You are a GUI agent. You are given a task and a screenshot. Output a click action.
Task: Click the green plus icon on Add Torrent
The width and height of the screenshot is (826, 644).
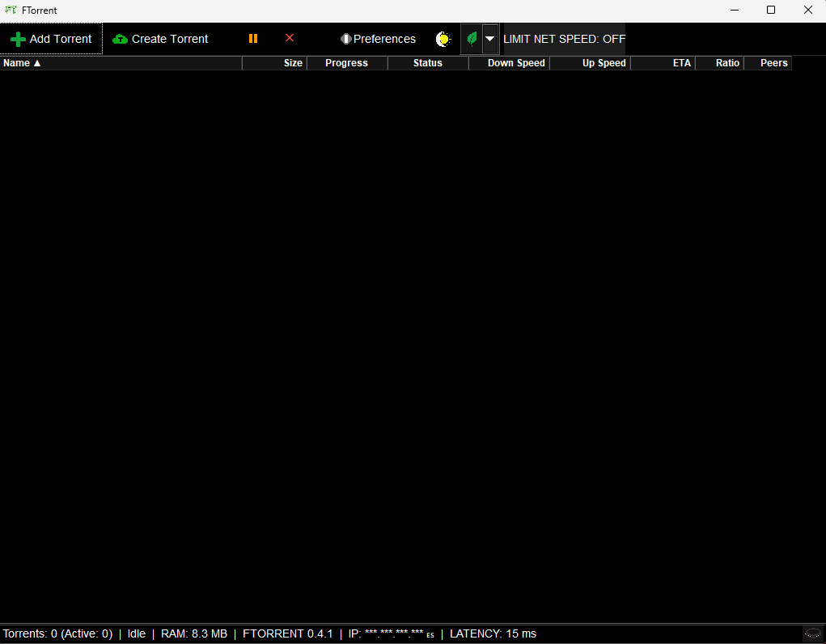pos(18,39)
